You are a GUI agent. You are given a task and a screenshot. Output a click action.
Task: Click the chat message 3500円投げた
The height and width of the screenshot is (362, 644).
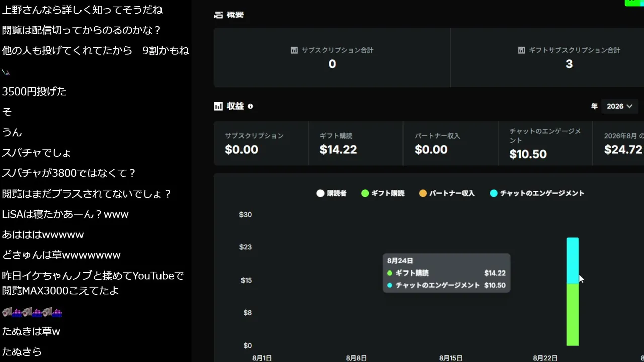tap(34, 92)
